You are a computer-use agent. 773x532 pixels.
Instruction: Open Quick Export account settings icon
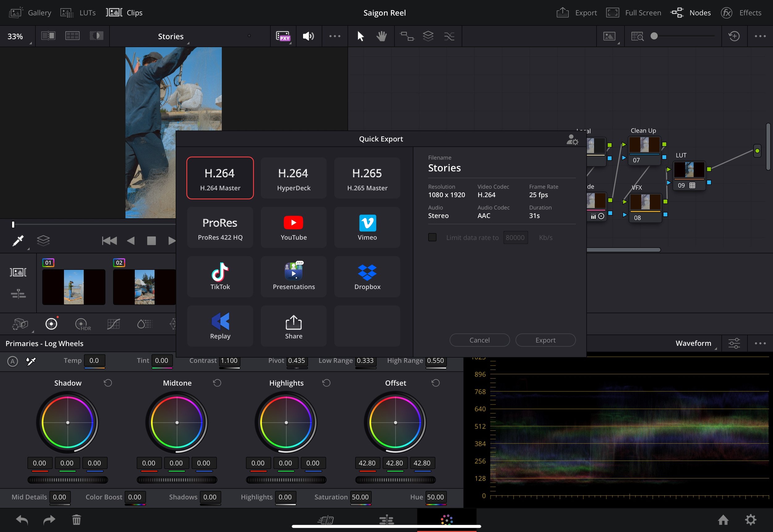(572, 139)
